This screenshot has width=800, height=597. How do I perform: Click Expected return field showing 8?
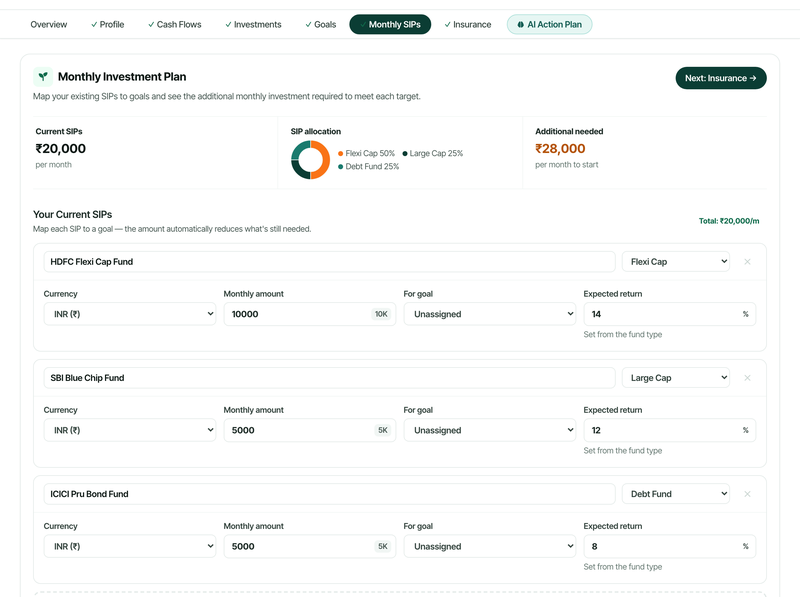click(x=669, y=546)
